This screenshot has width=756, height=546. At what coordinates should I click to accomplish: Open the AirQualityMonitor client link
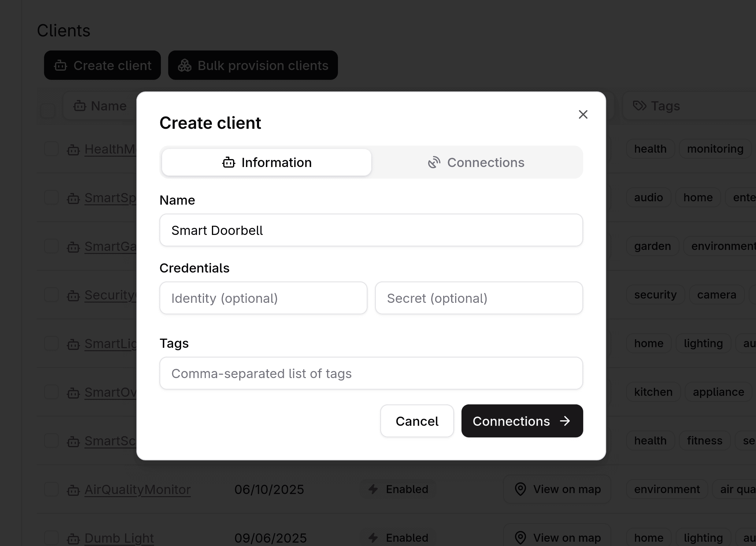(137, 489)
